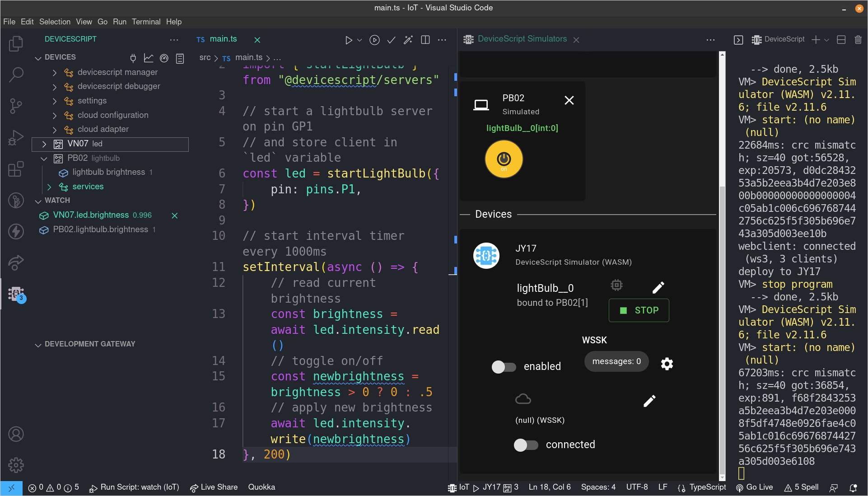868x496 pixels.
Task: Click the messages: 0 button under WSSK
Action: [616, 361]
